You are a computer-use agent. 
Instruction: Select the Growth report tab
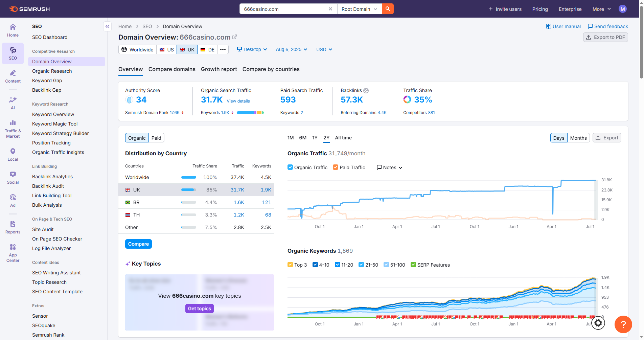point(219,69)
